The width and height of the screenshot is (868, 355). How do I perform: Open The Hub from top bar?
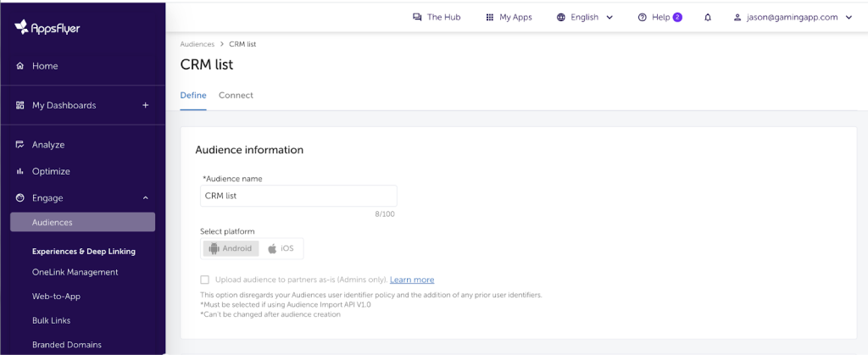coord(437,17)
